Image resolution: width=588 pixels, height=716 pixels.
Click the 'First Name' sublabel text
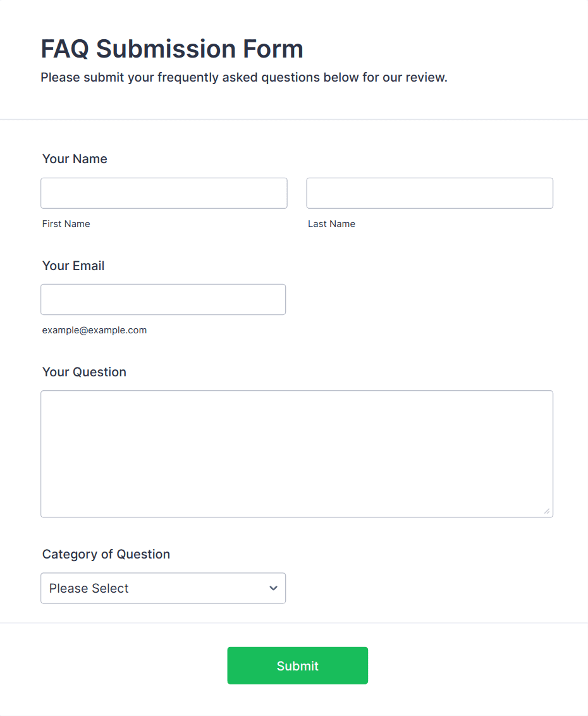point(66,224)
